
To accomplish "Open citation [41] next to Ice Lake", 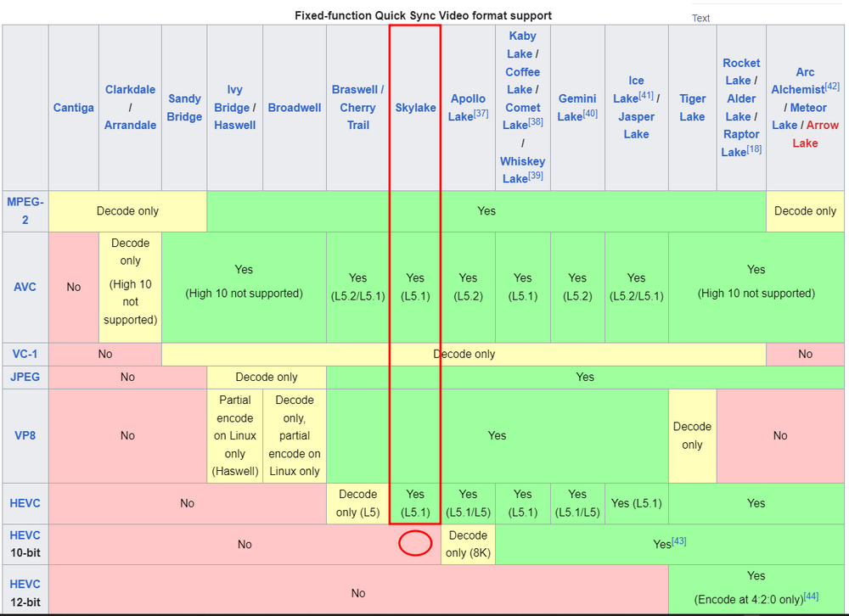I will 646,96.
